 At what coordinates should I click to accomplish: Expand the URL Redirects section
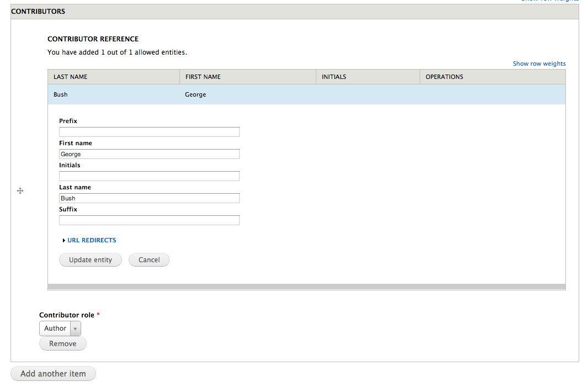pos(92,240)
